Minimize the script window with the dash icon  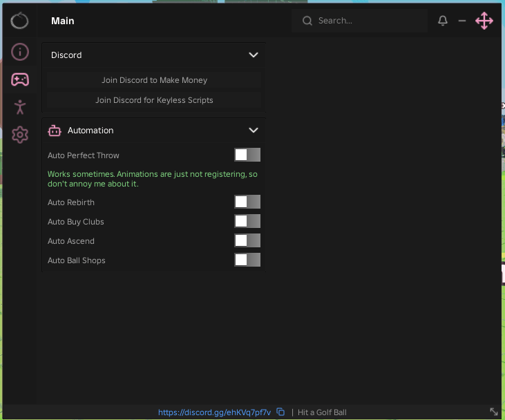pyautogui.click(x=462, y=21)
